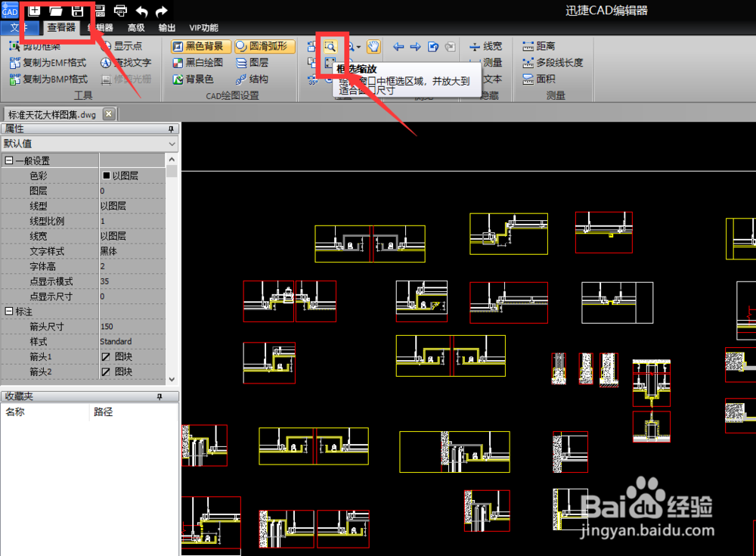Redo the last undone action
The height and width of the screenshot is (556, 756).
pyautogui.click(x=162, y=11)
